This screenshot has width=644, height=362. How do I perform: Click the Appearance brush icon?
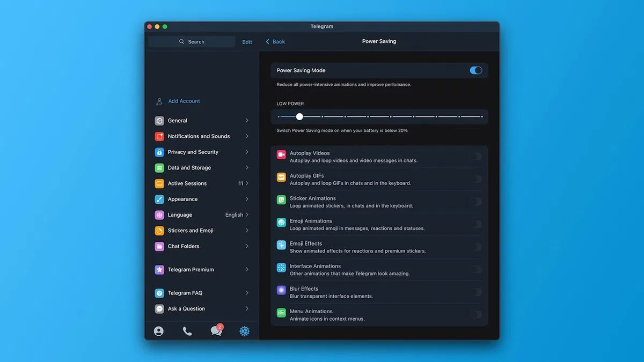(159, 199)
